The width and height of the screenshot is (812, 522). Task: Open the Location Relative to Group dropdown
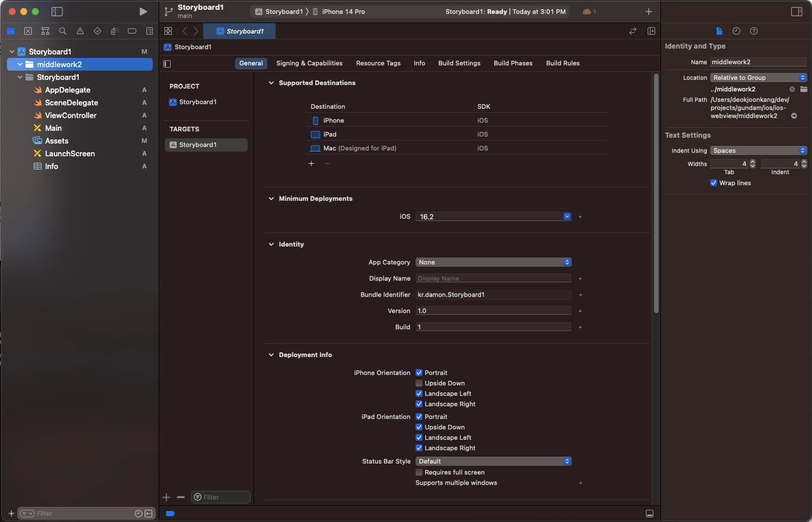758,78
